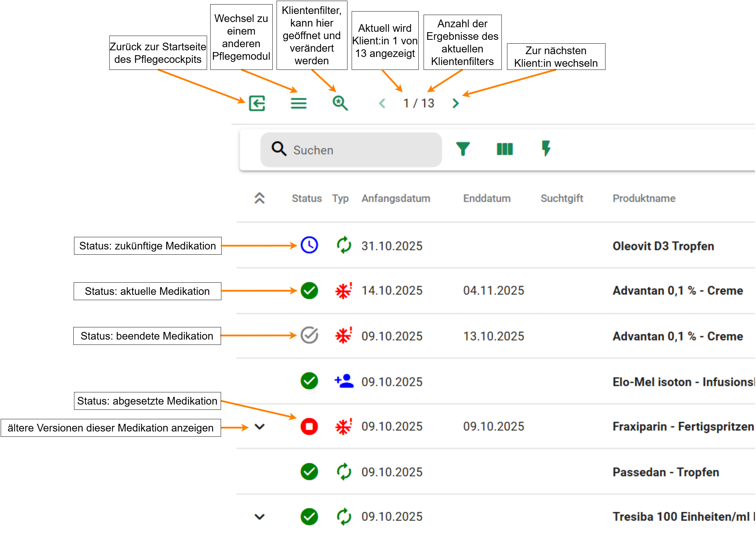Click Elo-Mel blue person-add type icon

(344, 381)
